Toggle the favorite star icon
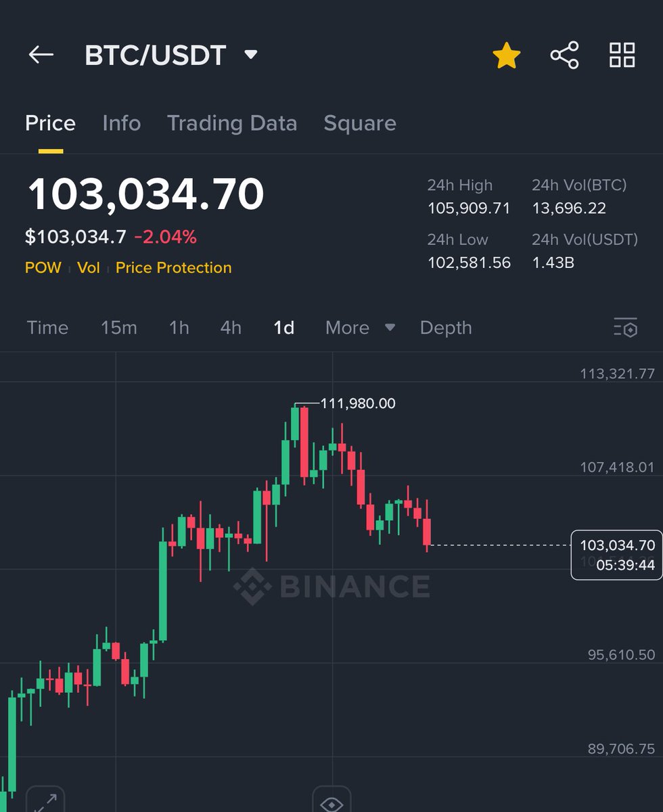The height and width of the screenshot is (812, 663). (x=506, y=55)
